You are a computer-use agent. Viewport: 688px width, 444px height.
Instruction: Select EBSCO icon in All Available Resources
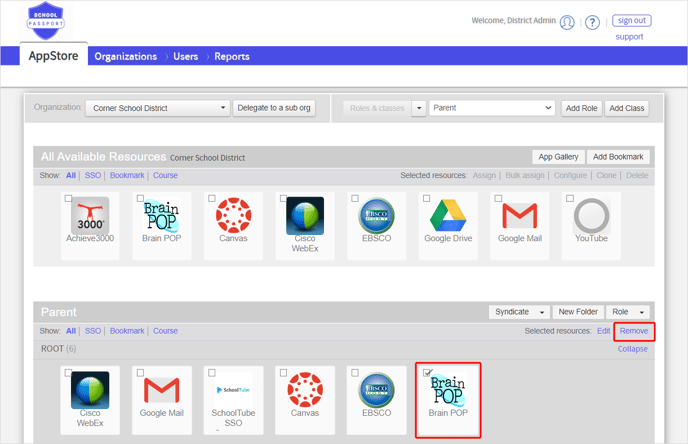click(376, 215)
